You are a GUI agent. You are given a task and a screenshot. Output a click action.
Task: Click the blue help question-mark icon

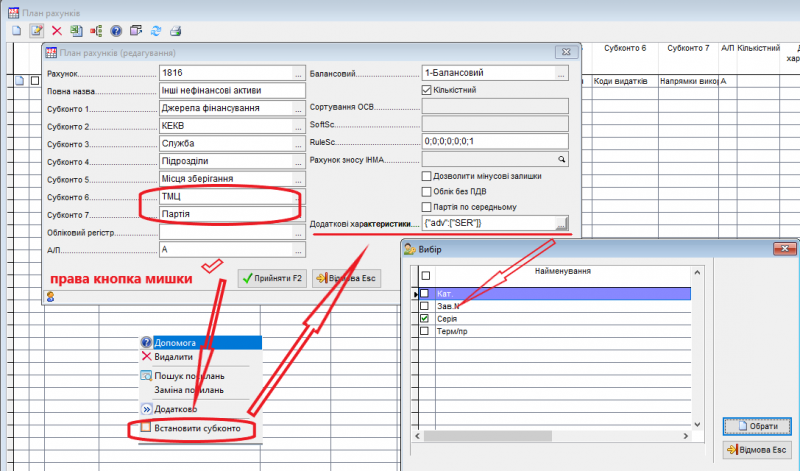[x=116, y=31]
